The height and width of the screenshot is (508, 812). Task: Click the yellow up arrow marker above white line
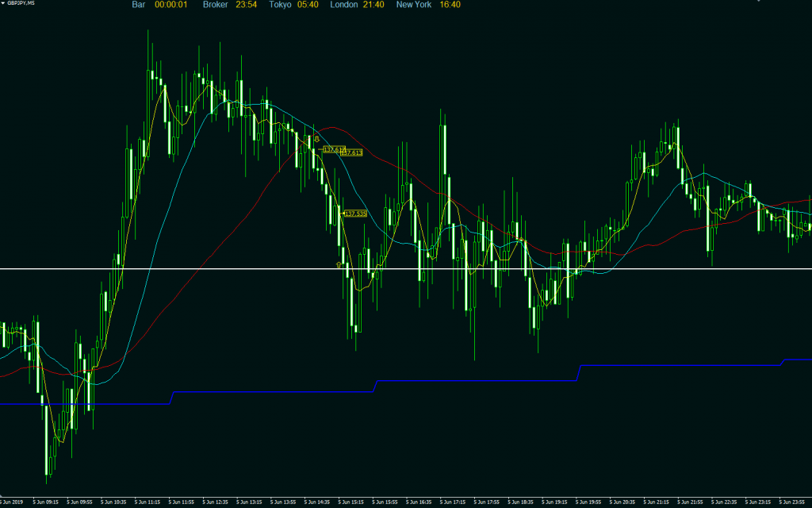coord(339,264)
